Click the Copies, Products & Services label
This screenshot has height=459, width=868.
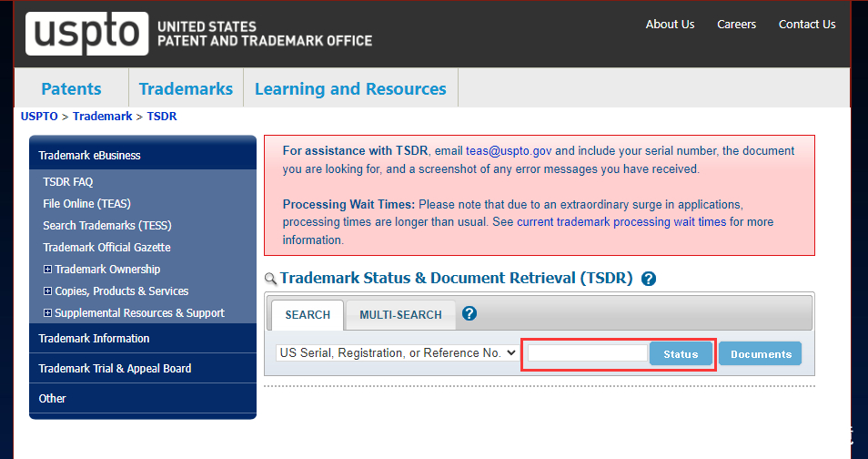click(x=122, y=291)
